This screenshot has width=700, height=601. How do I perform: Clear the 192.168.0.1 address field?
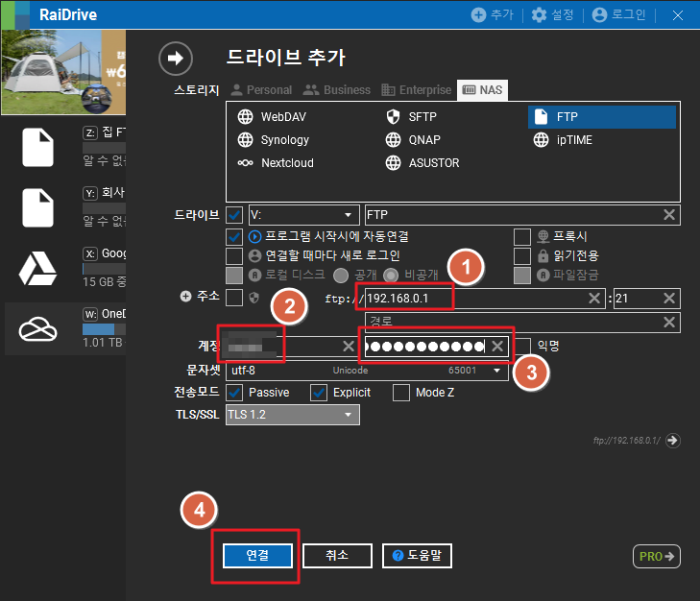tap(594, 299)
